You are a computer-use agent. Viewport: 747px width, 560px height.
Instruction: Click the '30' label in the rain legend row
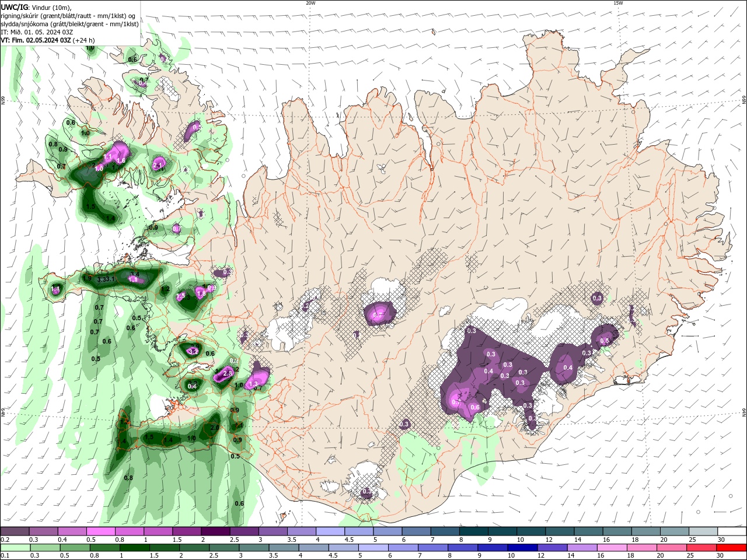(721, 556)
